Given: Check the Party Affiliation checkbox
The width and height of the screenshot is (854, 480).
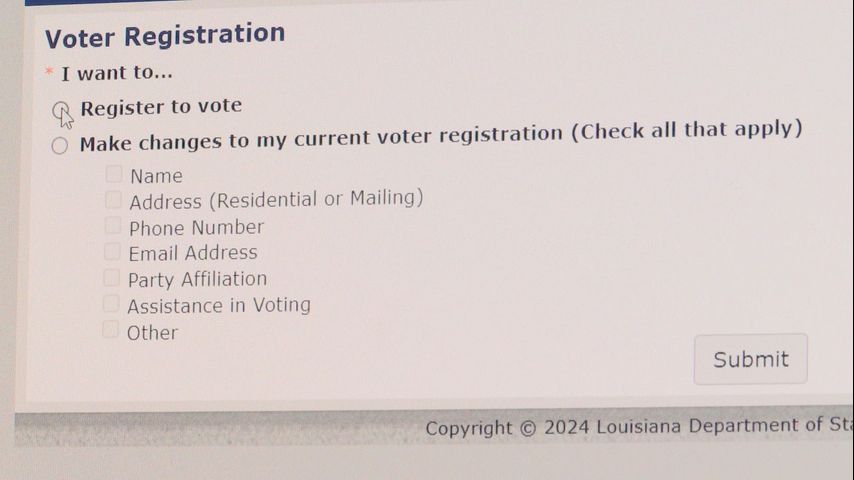Looking at the screenshot, I should pos(111,278).
